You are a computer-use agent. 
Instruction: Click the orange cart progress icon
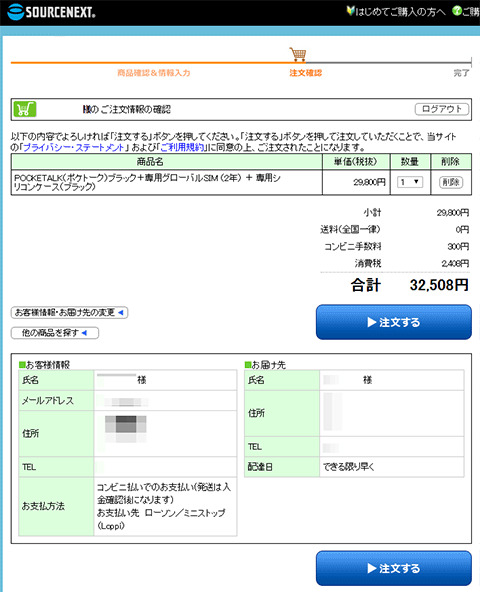[x=298, y=54]
